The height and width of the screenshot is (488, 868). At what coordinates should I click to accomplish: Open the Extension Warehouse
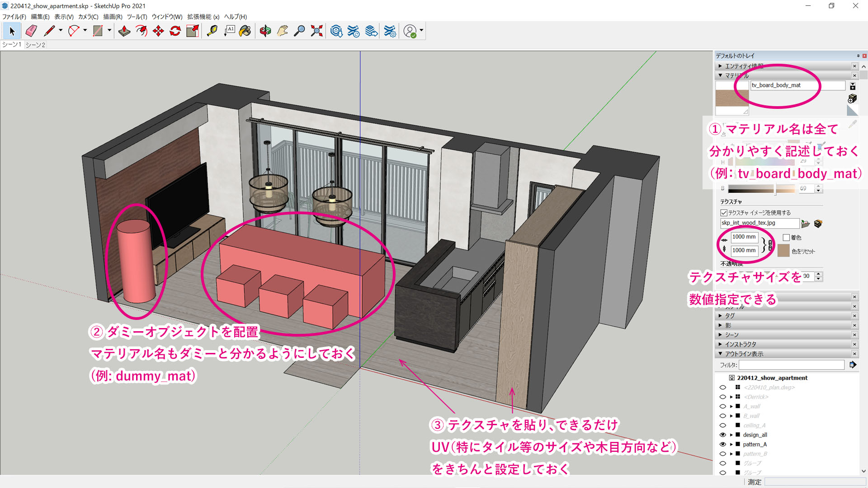pos(354,31)
